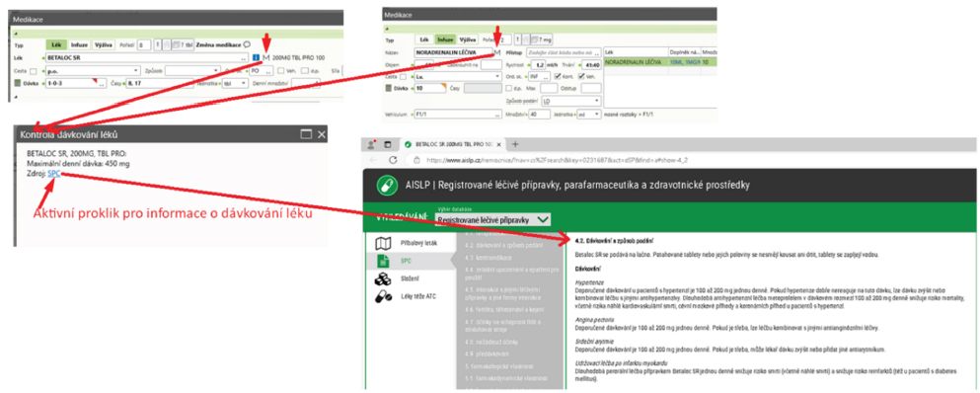Toggle d.p. checkbox in left Medikace window

pos(304,71)
